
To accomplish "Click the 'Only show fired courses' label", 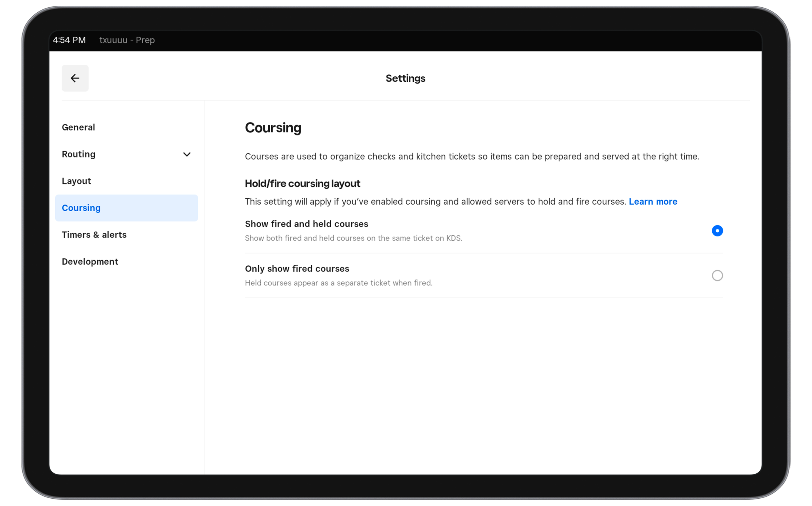I will 297,269.
